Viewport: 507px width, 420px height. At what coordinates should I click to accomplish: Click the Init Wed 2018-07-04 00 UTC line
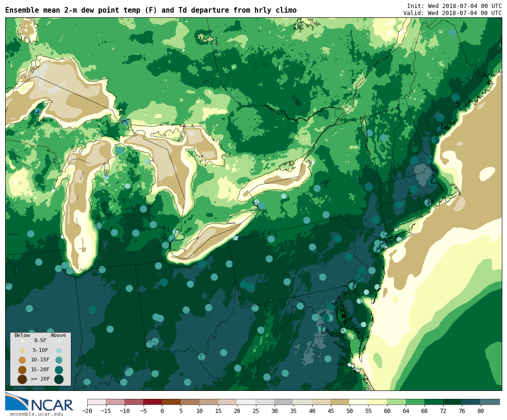[454, 6]
